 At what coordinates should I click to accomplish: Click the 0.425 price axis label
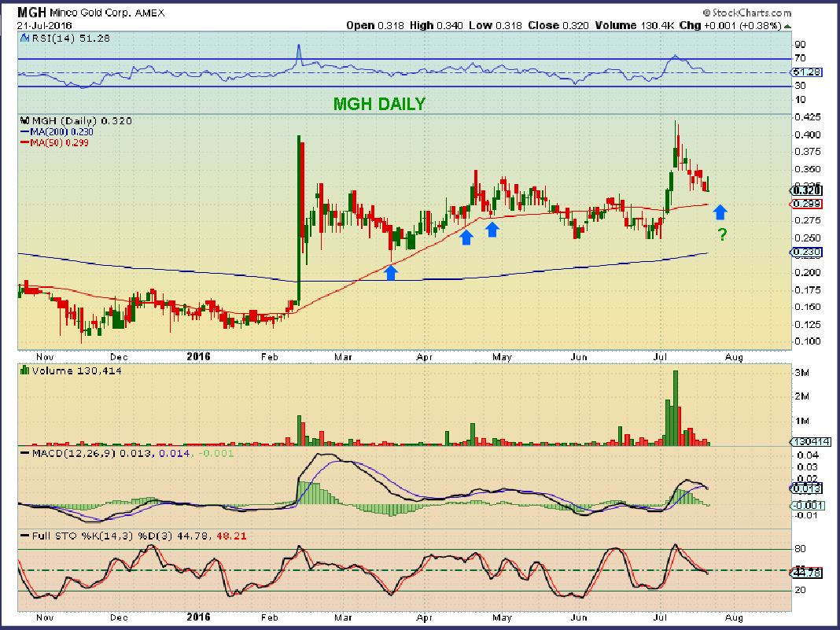[807, 116]
